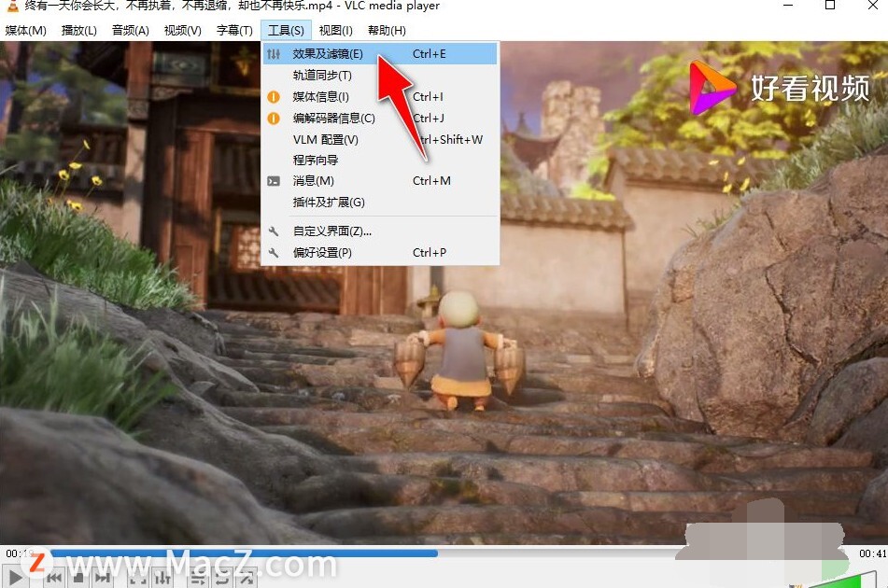Open 自定义界面(Z)... menu entry

point(380,231)
